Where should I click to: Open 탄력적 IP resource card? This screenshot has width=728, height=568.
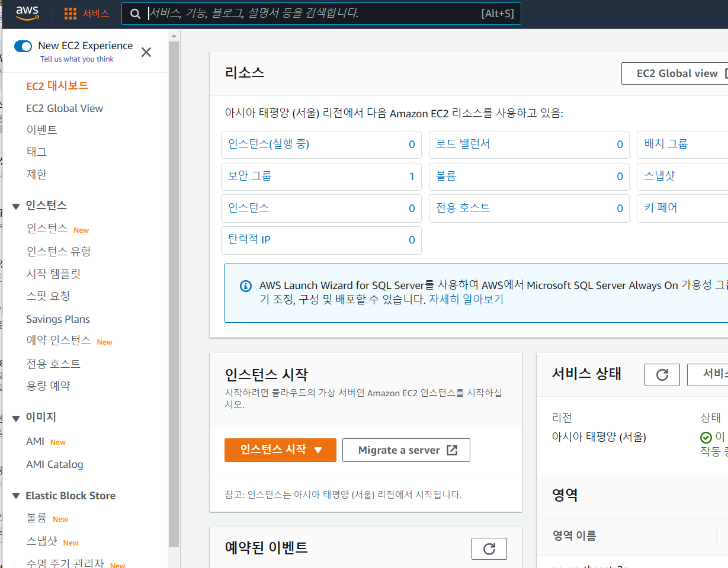pyautogui.click(x=321, y=240)
